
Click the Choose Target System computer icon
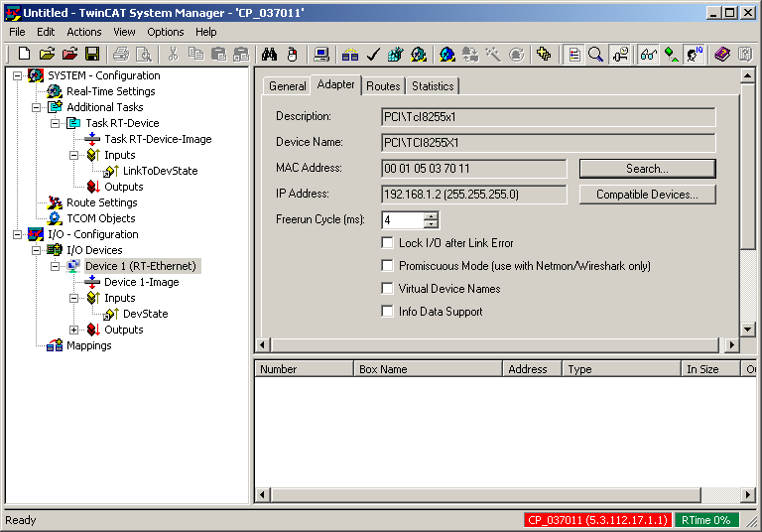point(321,54)
